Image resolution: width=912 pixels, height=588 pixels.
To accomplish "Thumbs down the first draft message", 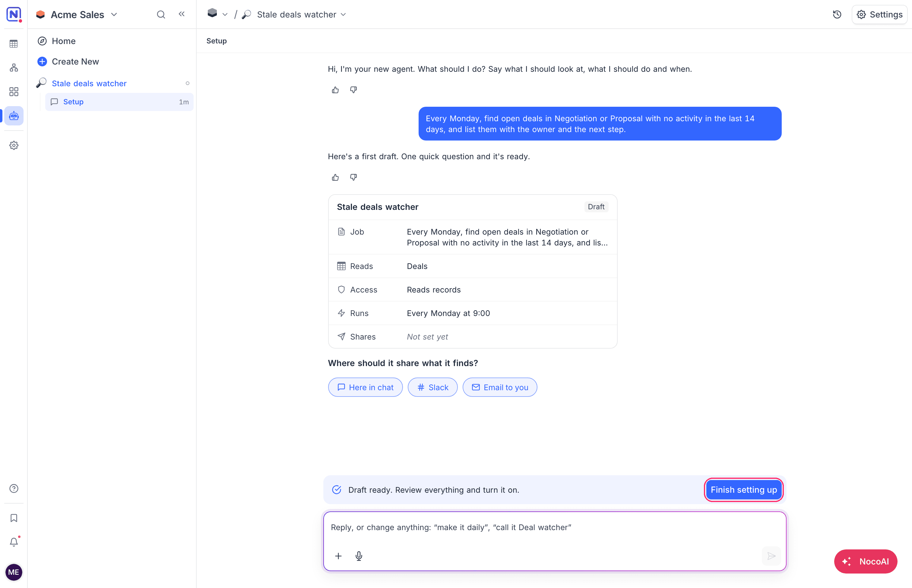I will pyautogui.click(x=354, y=178).
